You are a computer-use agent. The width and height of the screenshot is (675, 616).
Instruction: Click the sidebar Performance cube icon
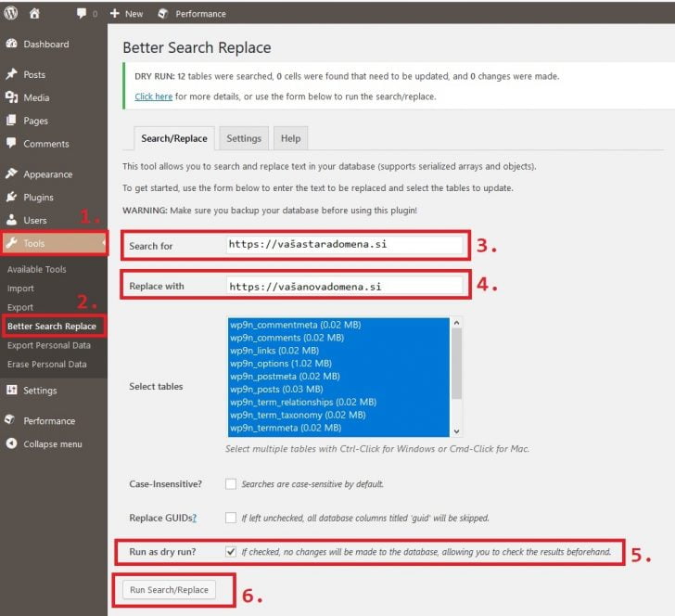(x=10, y=420)
